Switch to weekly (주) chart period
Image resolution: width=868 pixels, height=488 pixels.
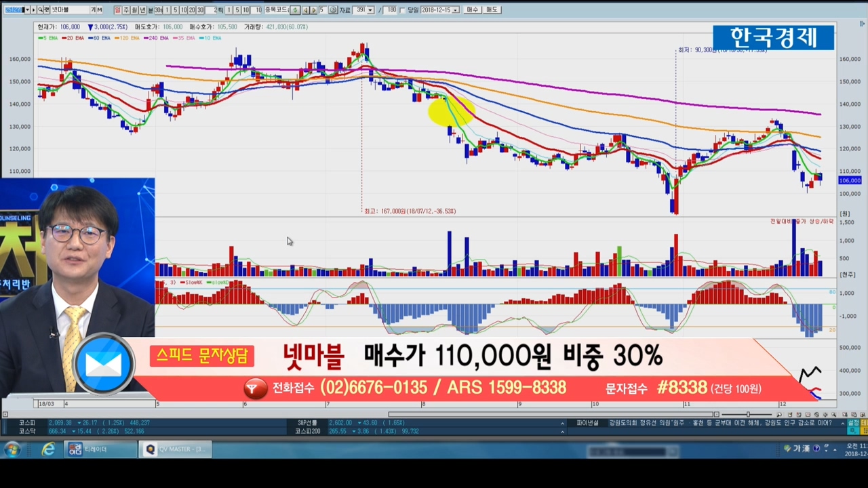[x=126, y=10]
